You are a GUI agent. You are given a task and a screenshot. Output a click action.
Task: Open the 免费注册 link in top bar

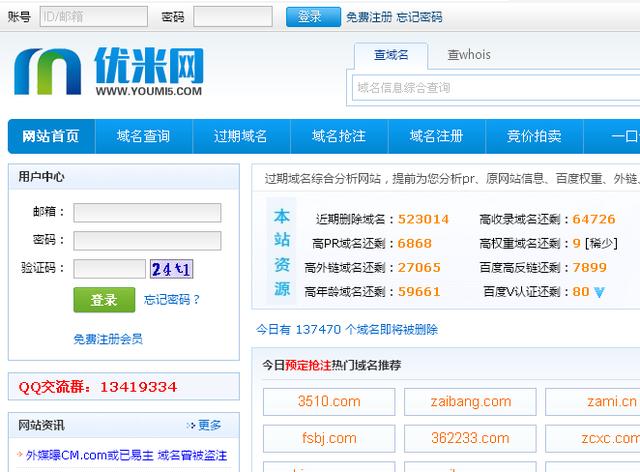(369, 17)
